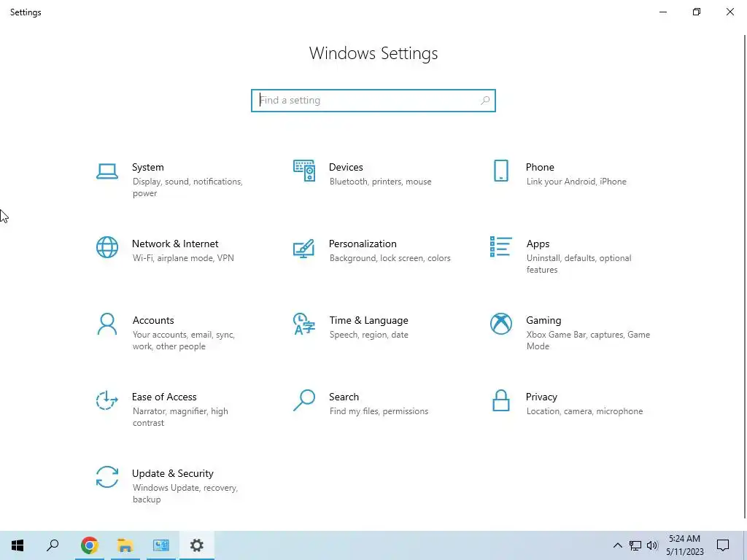Show hidden system tray icons
747x560 pixels.
tap(617, 545)
